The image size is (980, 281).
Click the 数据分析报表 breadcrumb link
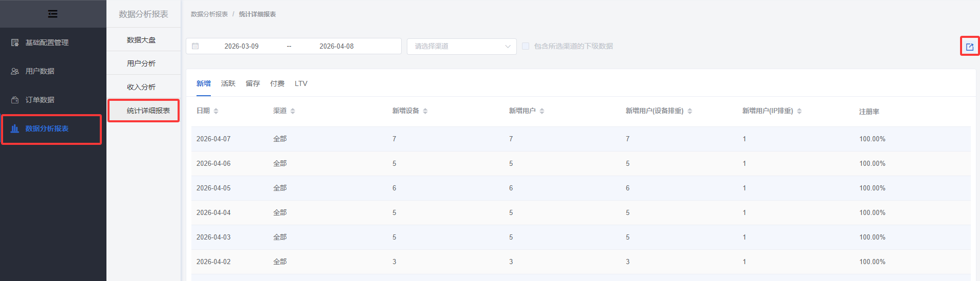[x=209, y=14]
